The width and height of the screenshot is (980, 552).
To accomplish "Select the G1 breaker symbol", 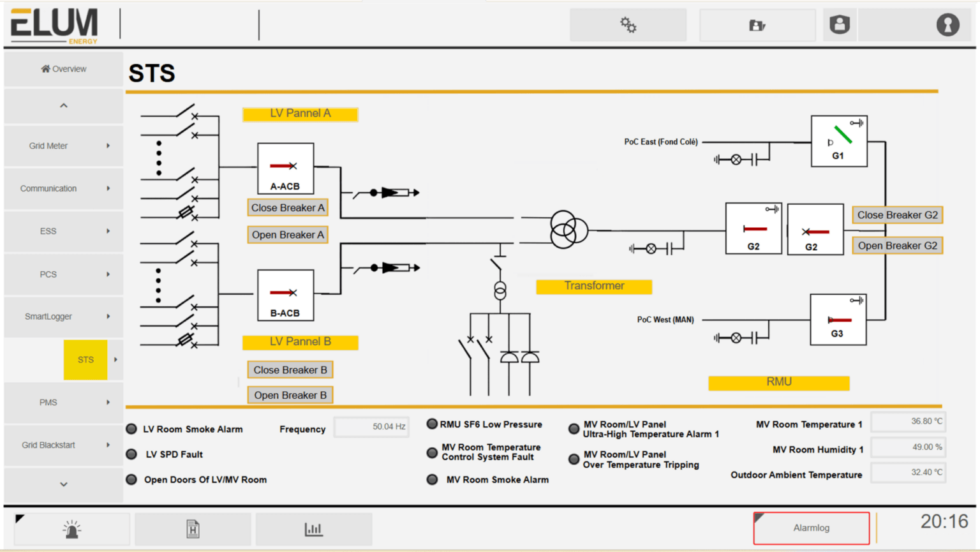I will click(838, 140).
